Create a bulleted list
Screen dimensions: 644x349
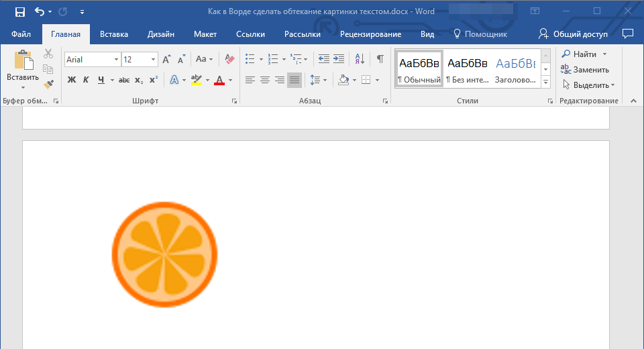(250, 59)
